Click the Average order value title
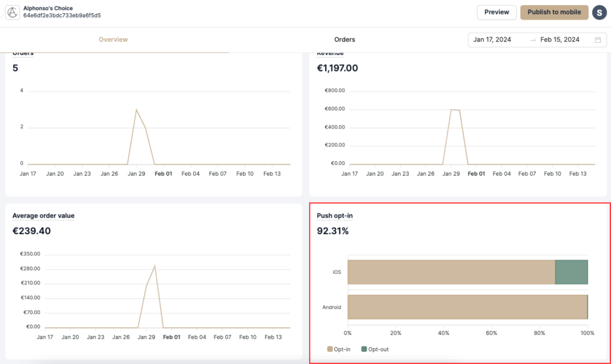Image resolution: width=611 pixels, height=364 pixels. [x=43, y=216]
